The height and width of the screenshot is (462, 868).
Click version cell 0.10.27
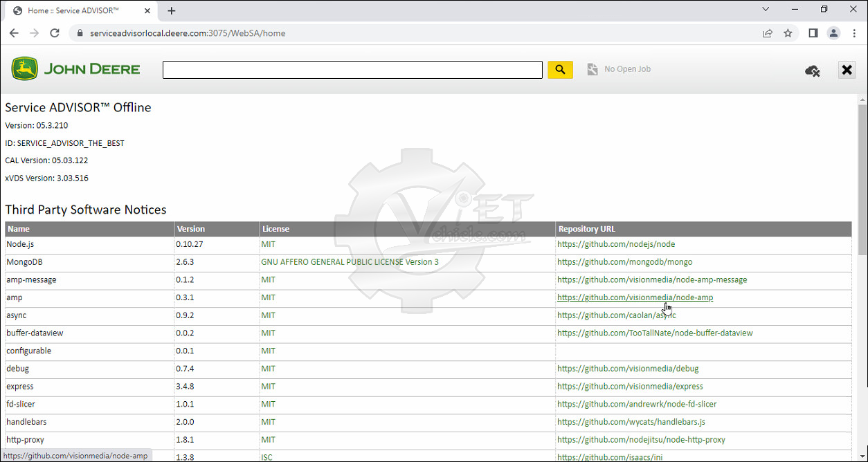tap(217, 244)
